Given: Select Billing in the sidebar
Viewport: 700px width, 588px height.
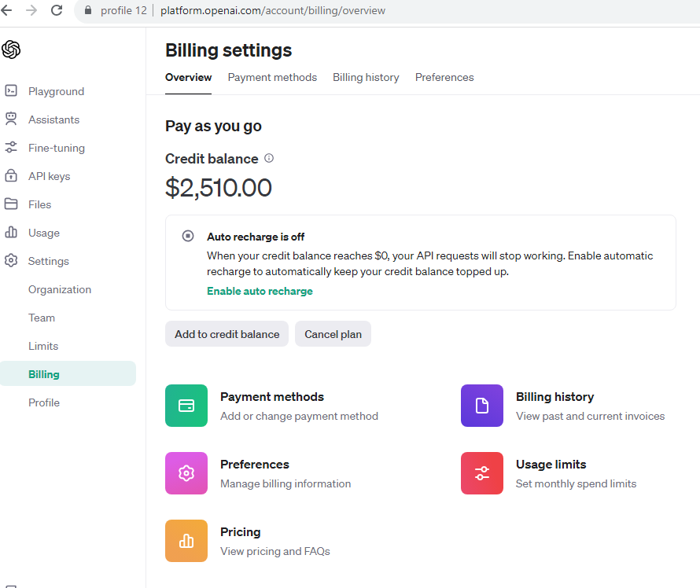Looking at the screenshot, I should (x=68, y=374).
